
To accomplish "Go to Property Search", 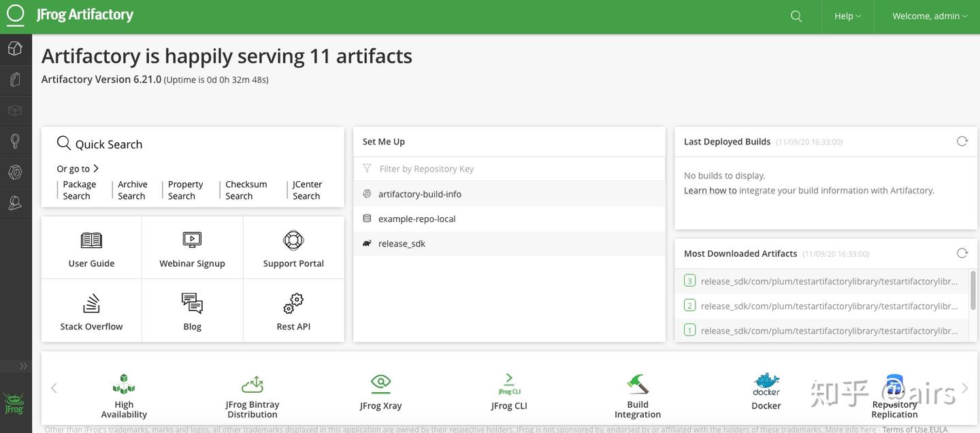I will [x=185, y=190].
